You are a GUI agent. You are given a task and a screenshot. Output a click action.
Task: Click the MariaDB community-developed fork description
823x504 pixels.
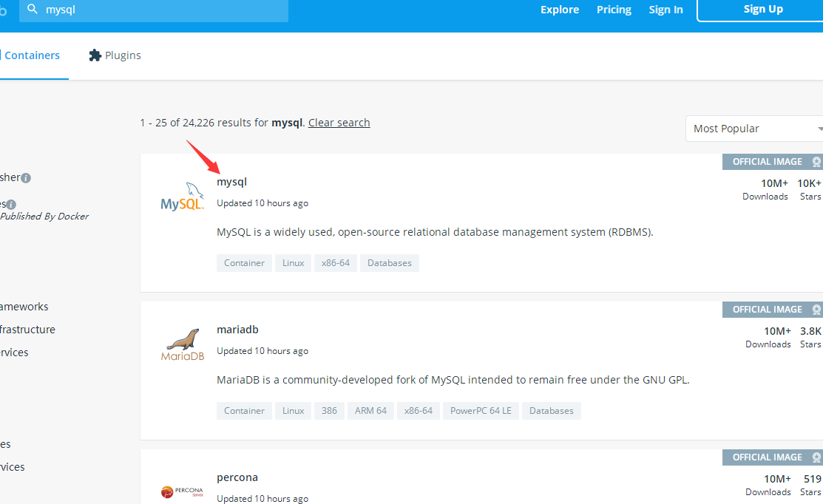[453, 380]
